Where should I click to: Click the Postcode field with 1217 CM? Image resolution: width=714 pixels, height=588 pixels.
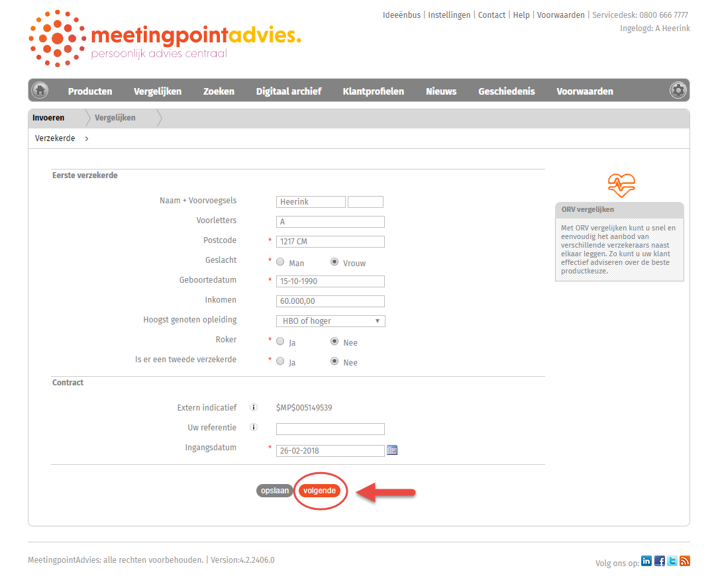331,242
